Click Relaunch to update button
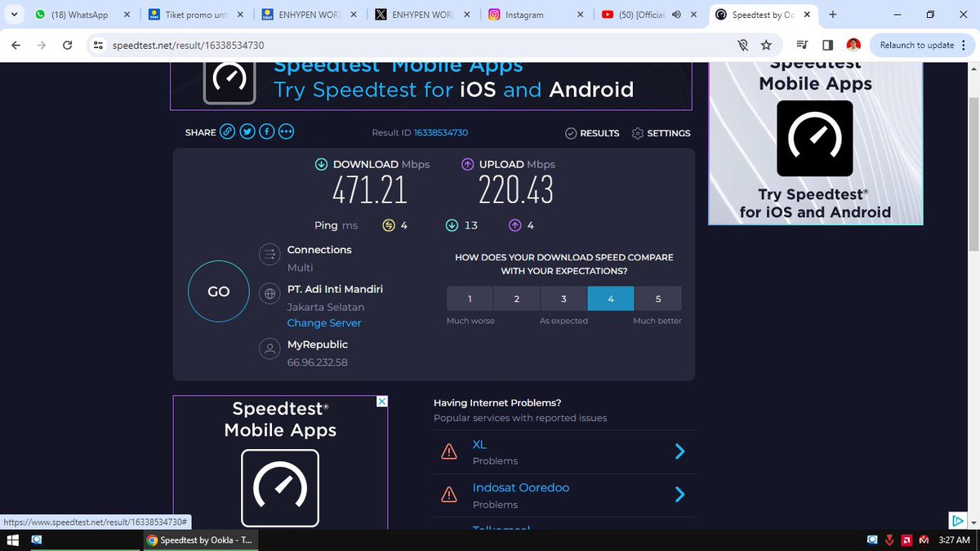 [x=916, y=45]
